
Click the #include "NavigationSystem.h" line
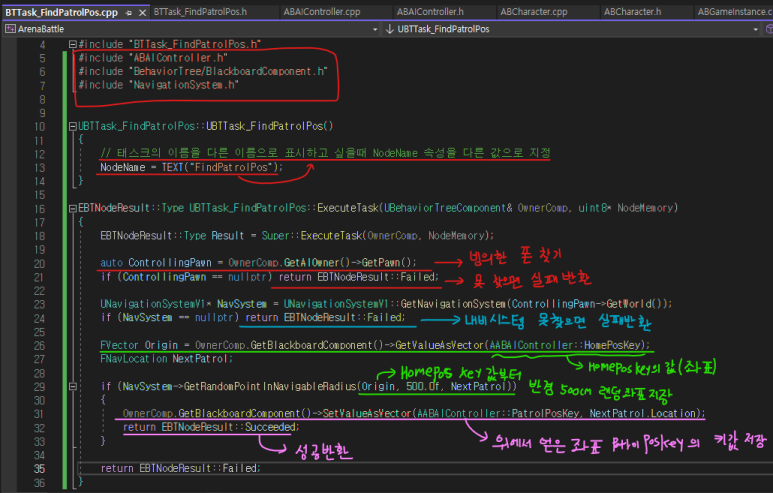(x=158, y=85)
